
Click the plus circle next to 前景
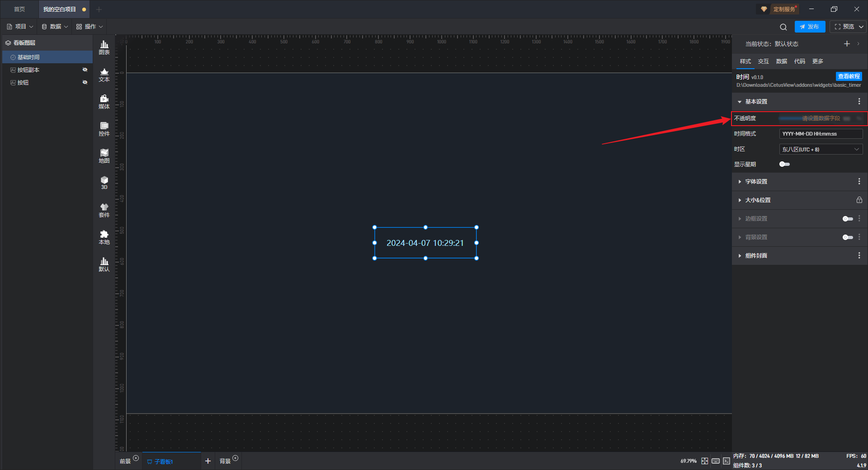point(136,458)
